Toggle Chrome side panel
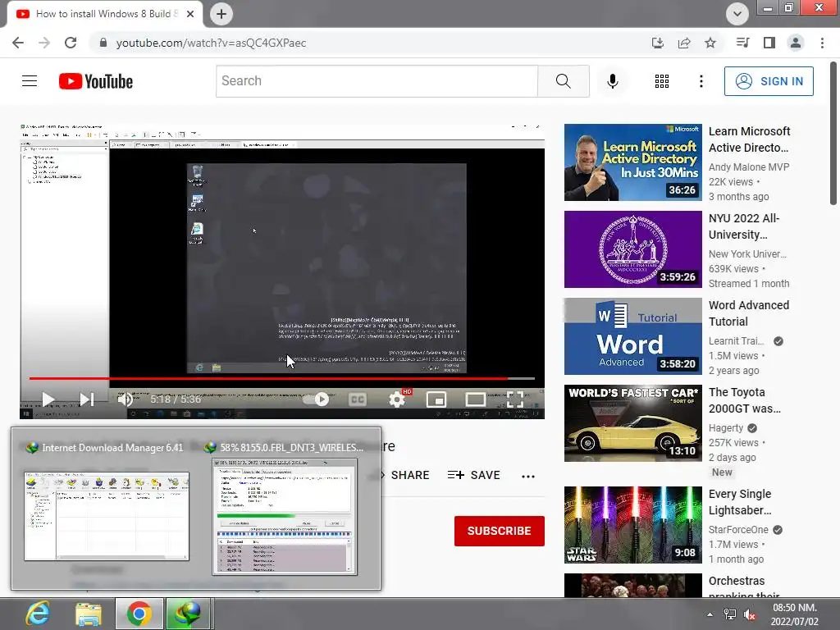Screen dimensions: 840x630 (769, 43)
